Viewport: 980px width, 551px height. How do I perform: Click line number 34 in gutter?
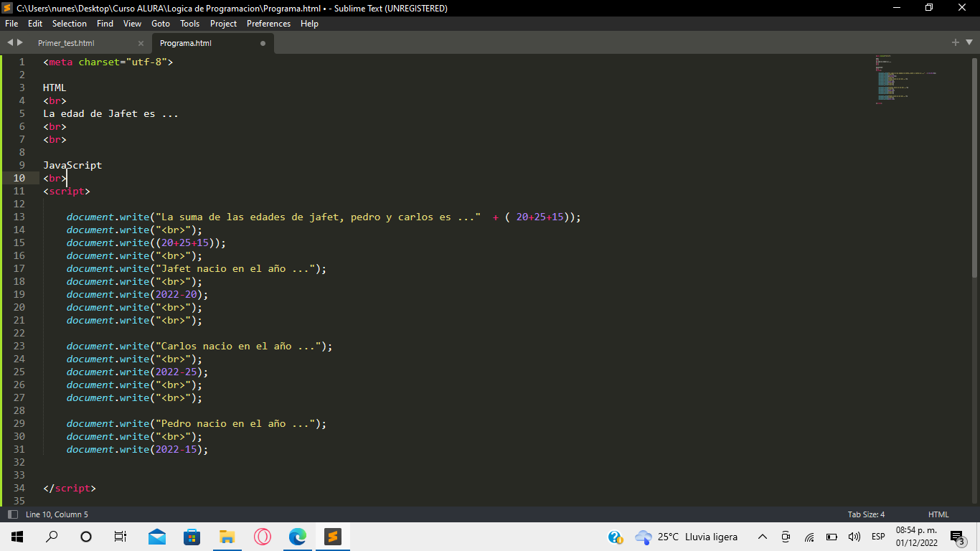tap(19, 488)
